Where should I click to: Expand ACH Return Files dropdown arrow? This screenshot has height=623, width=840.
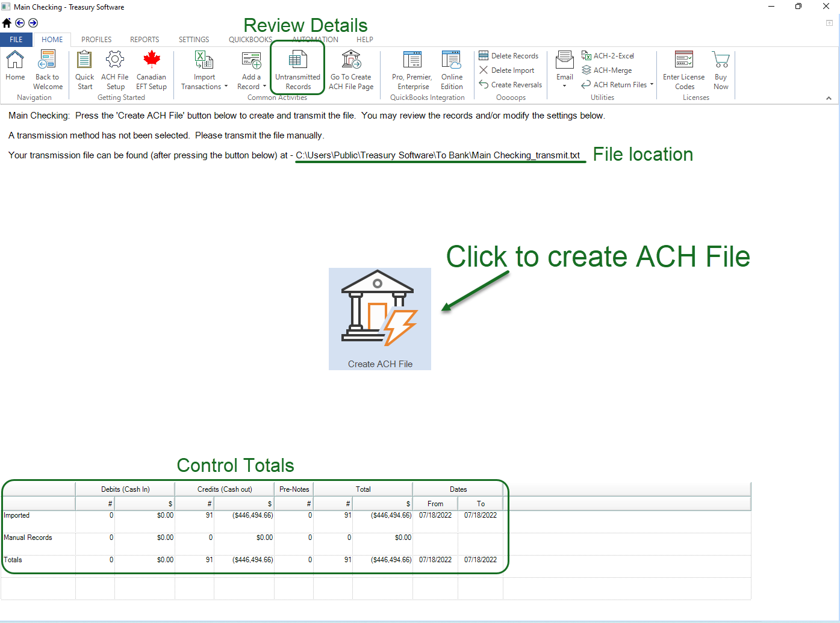[x=652, y=84]
